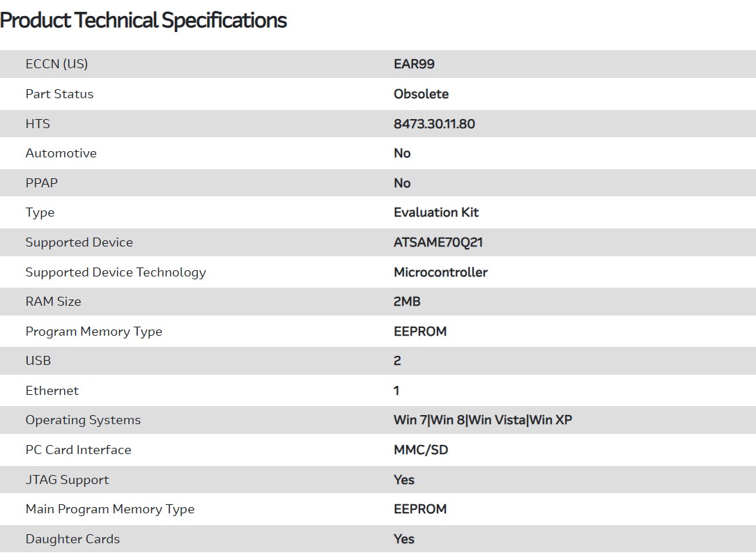Click the Win 7|Win 8|Win Vista|Win XP value
Screen dimensions: 756x553
click(483, 420)
